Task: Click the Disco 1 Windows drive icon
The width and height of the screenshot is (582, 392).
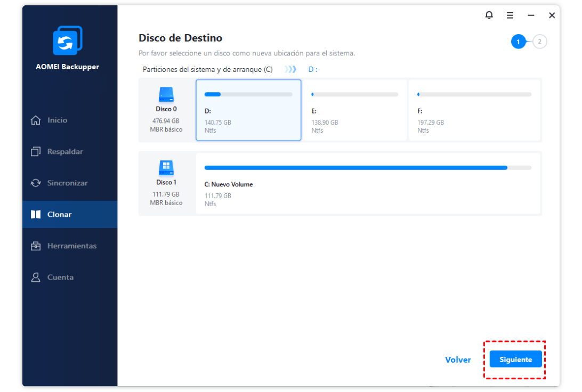Action: tap(166, 168)
